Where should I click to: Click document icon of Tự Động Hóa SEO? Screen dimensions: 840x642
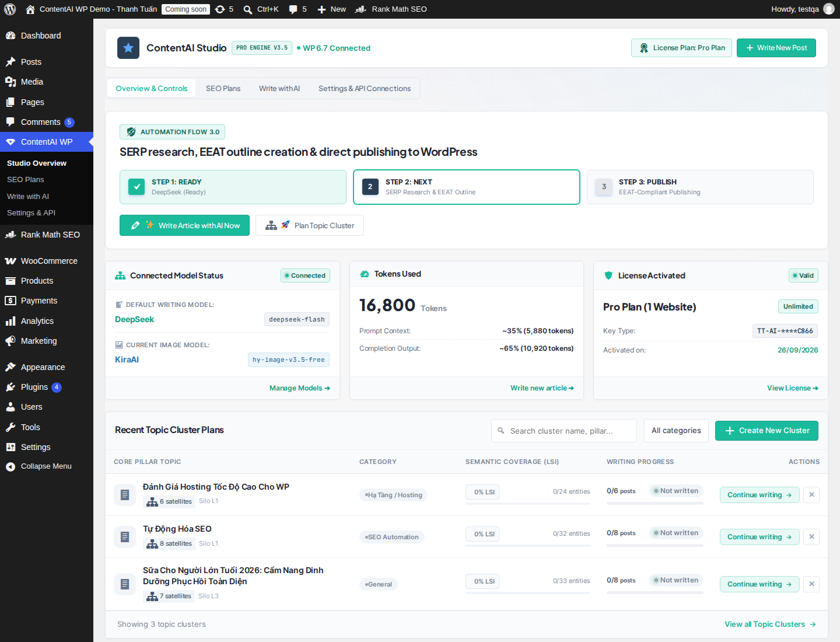pos(125,537)
